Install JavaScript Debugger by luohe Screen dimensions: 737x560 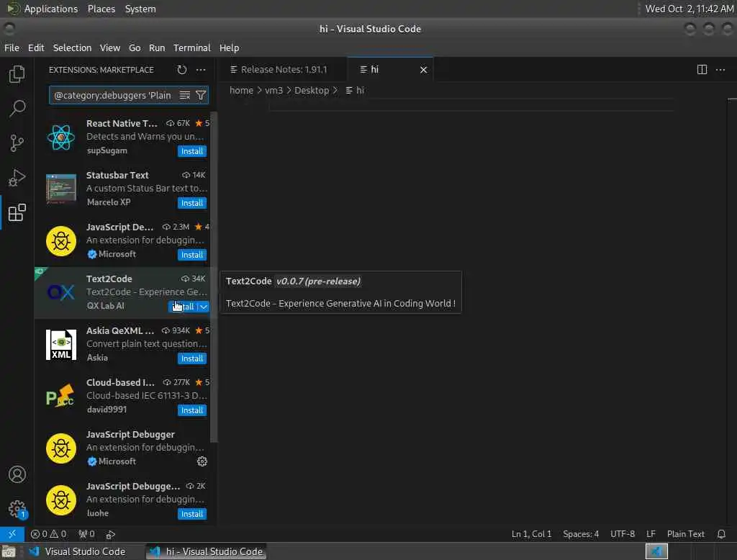click(x=191, y=514)
